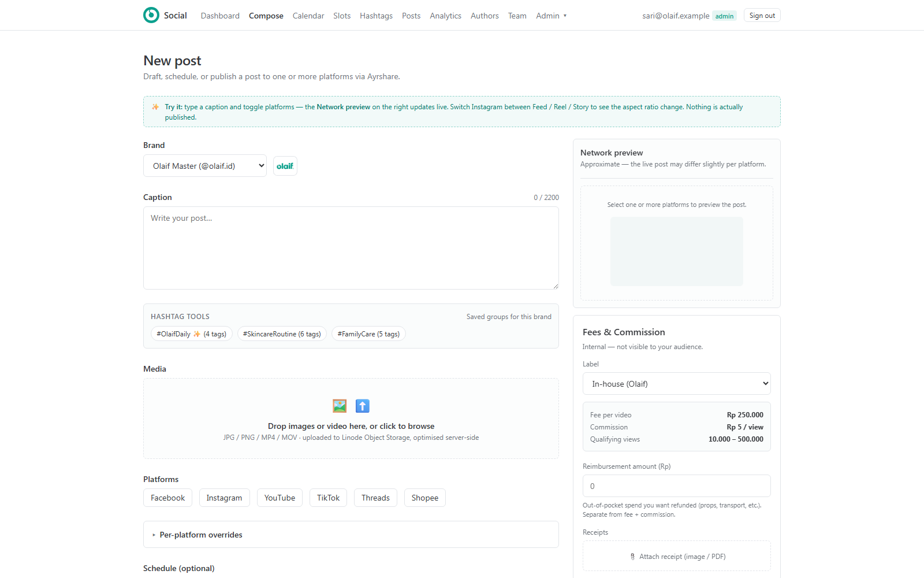Click Attach receipt (image / PDF)
Screen dimensions: 924x578
[x=677, y=556]
